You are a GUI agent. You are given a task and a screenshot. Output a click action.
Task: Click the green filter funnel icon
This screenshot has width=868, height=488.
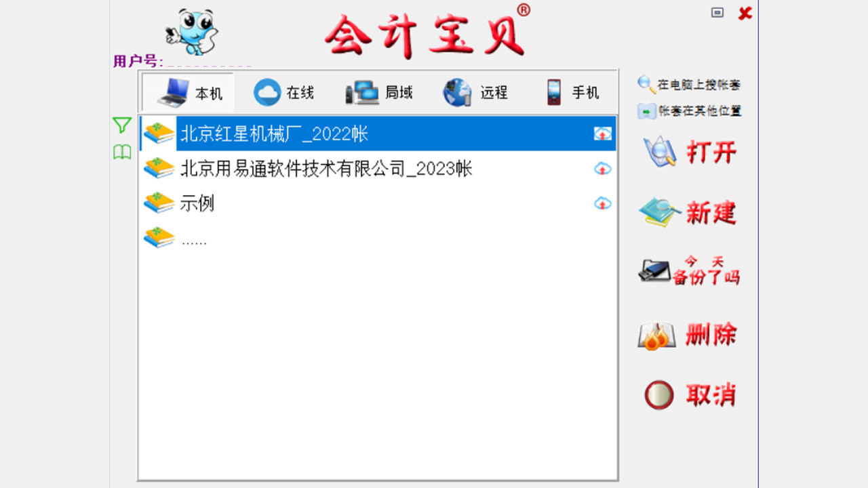tap(122, 125)
